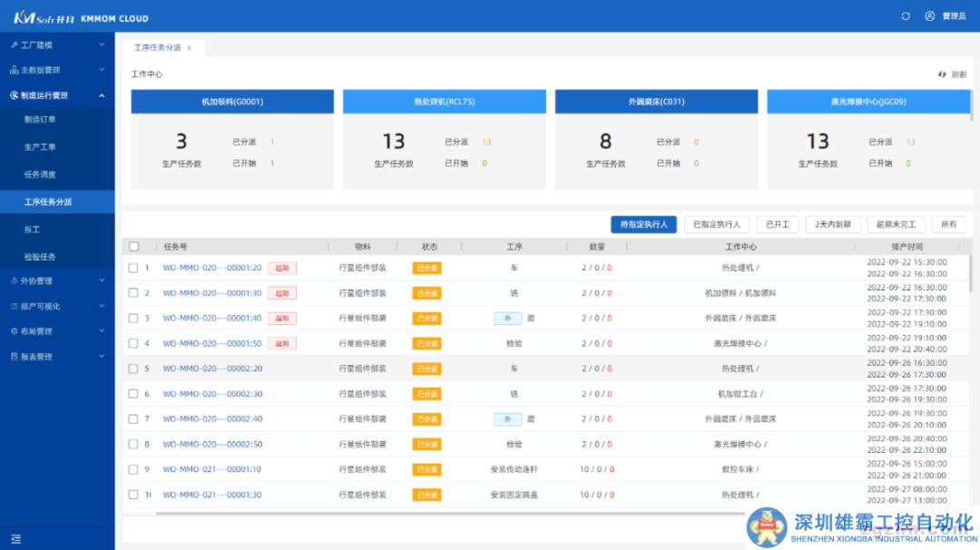The image size is (980, 550).
Task: Expand the 外协管理 sidebar menu
Action: (x=101, y=281)
